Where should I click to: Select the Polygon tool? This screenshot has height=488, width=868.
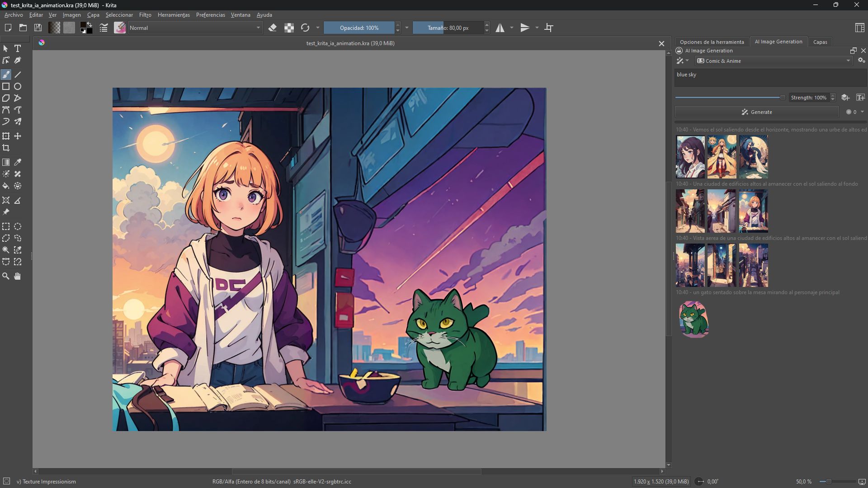pyautogui.click(x=6, y=98)
